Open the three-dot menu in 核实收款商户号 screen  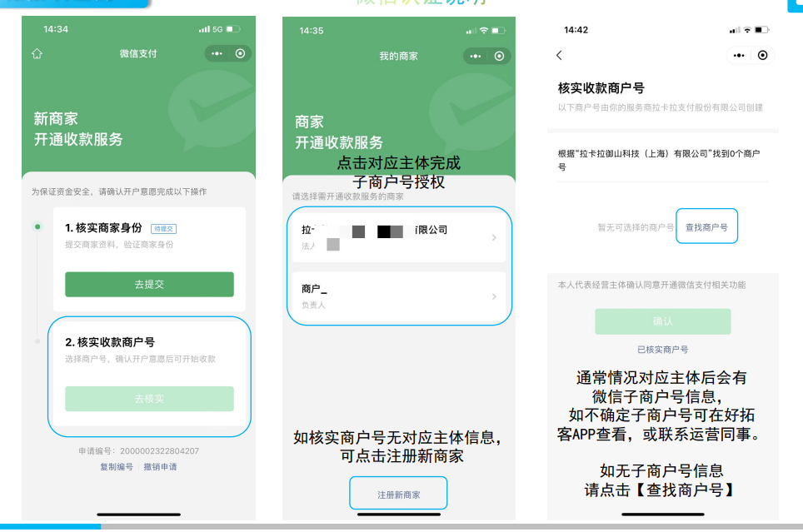coord(739,55)
